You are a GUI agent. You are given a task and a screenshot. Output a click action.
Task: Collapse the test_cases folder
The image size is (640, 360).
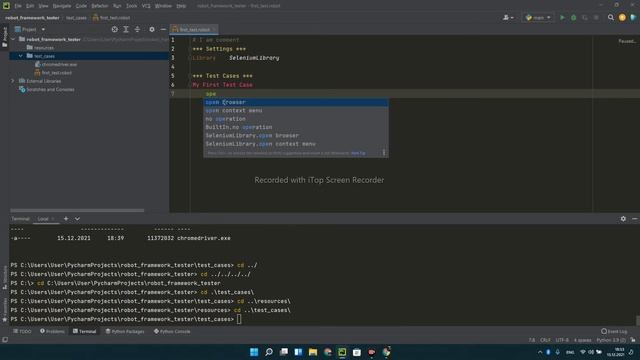pyautogui.click(x=20, y=56)
